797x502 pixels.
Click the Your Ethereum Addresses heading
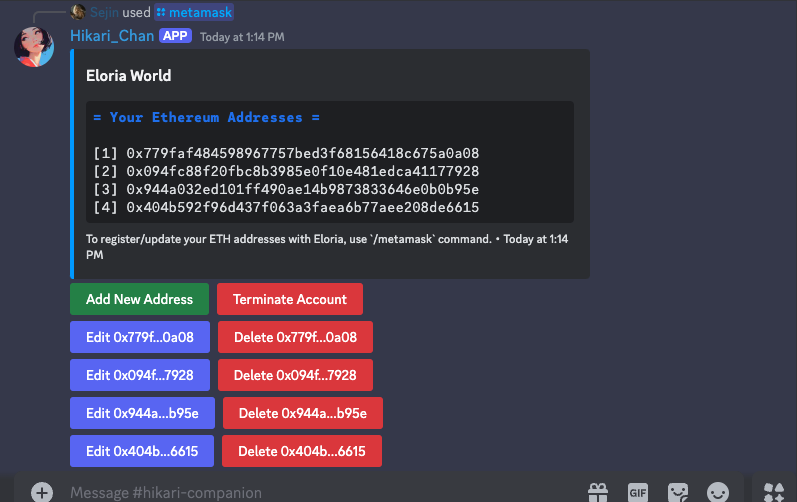tap(206, 117)
